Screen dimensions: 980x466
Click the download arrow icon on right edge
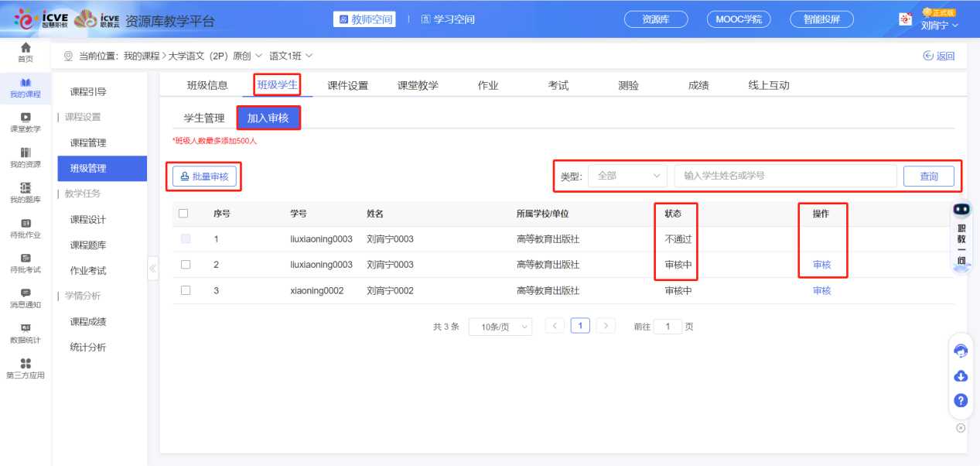pyautogui.click(x=960, y=376)
